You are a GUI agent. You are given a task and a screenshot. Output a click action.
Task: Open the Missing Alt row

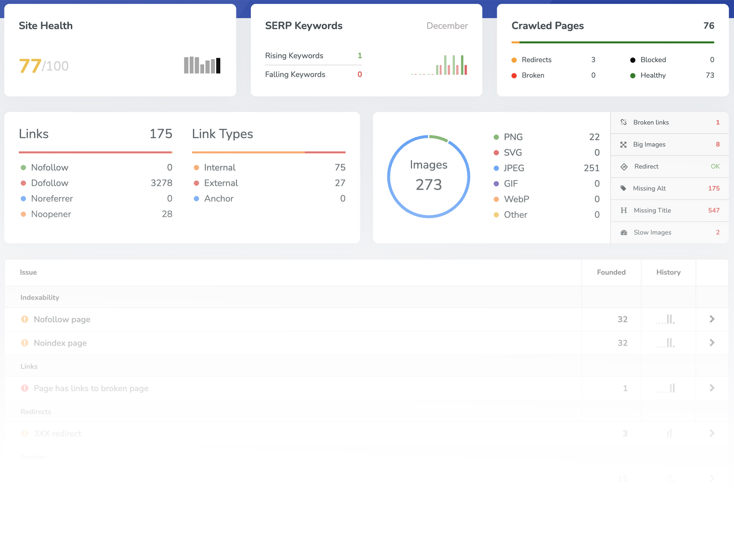coord(669,188)
